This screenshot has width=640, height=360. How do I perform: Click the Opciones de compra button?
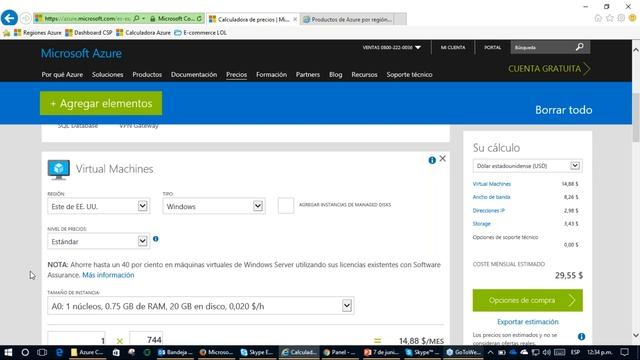pyautogui.click(x=527, y=300)
